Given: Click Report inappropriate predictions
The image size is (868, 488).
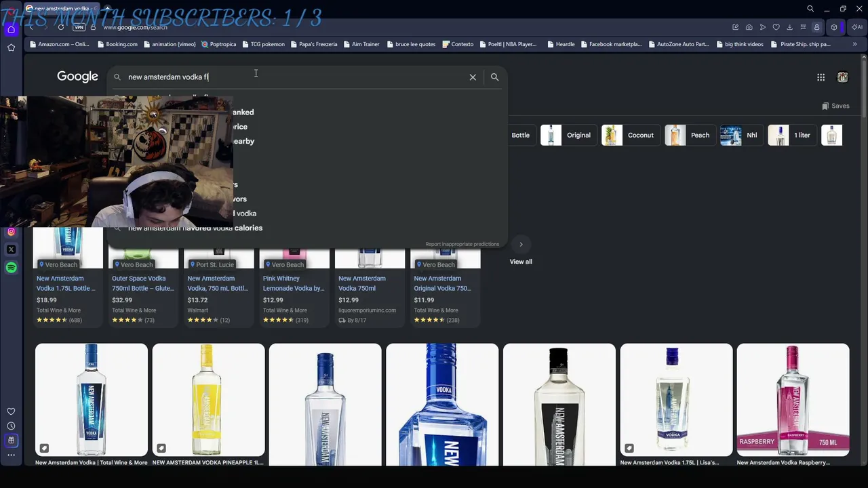Looking at the screenshot, I should point(462,244).
